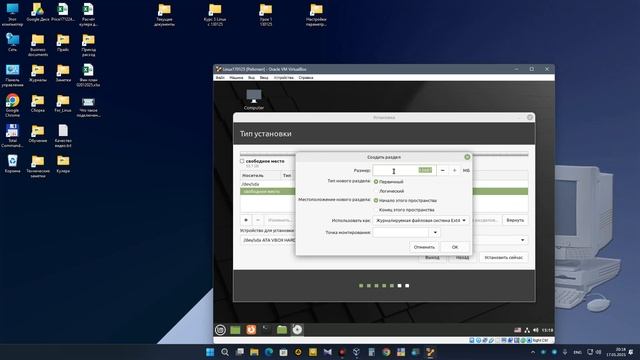This screenshot has width=640, height=360.
Task: Open Windows taskbar Search
Action: tap(224, 352)
